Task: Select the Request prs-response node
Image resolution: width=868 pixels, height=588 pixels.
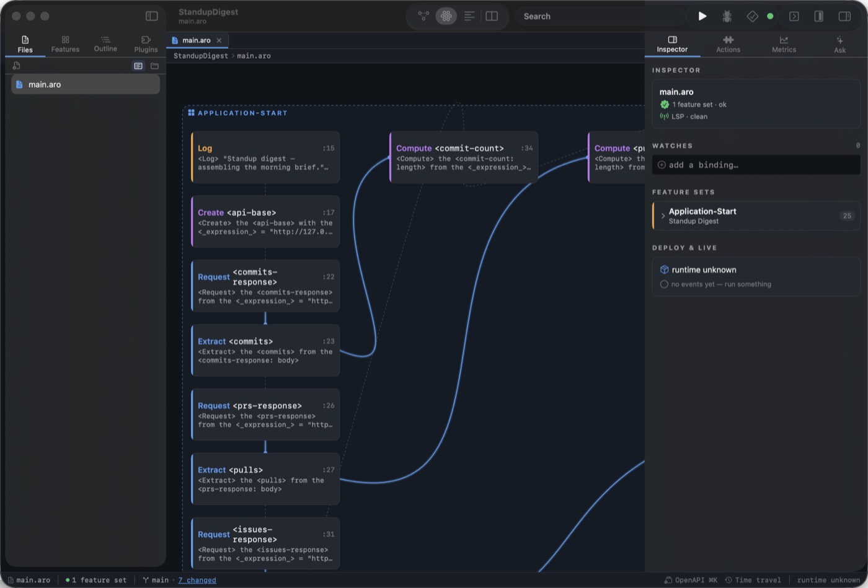Action: point(265,415)
